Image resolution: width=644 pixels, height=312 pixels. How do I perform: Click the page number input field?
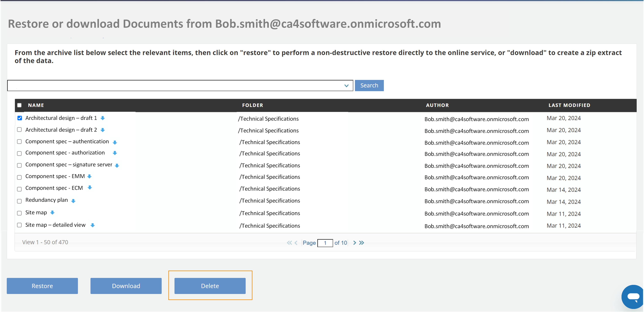pos(325,243)
